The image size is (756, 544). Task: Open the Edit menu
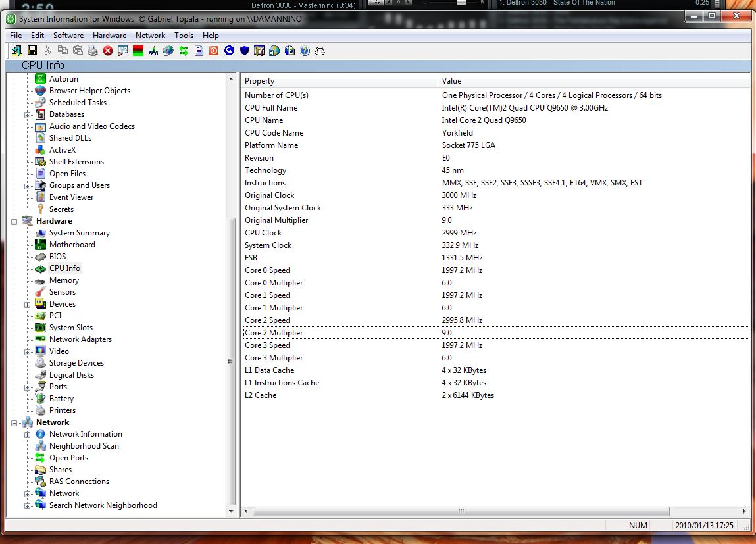pos(38,35)
